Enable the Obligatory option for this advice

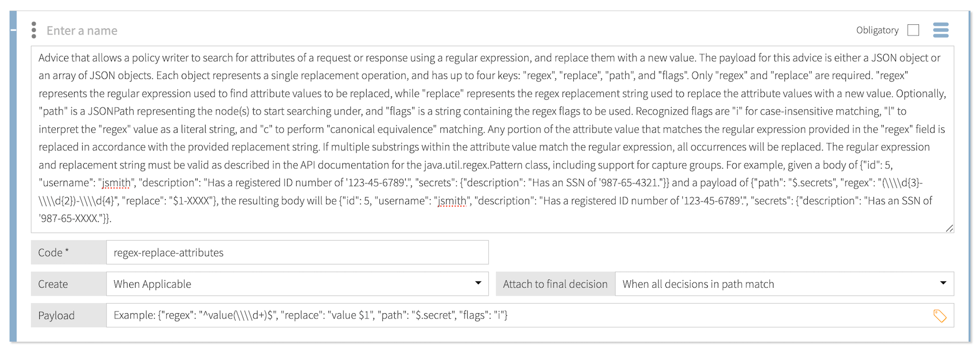(x=912, y=30)
